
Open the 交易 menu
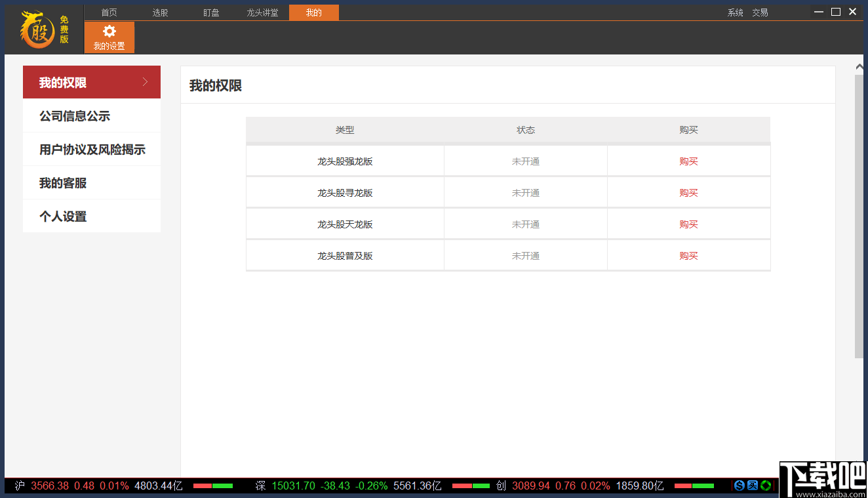[x=760, y=12]
